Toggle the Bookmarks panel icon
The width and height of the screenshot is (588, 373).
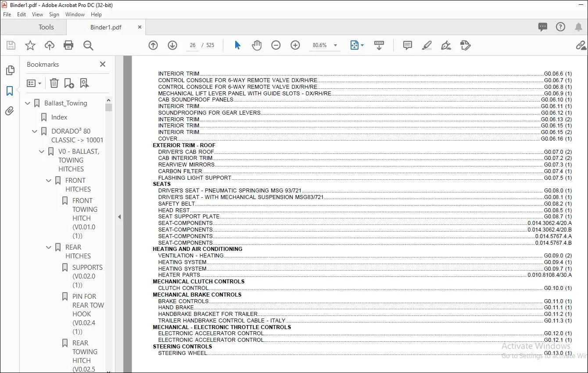coord(10,91)
